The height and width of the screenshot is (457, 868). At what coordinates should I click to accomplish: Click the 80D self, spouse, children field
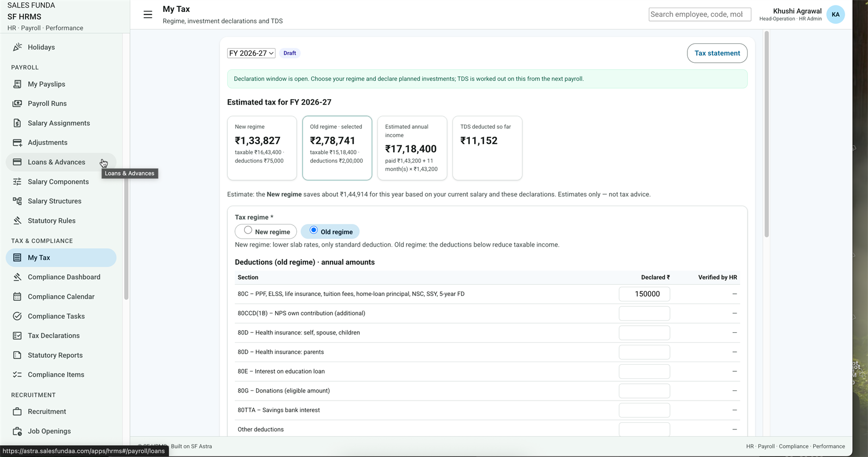click(x=644, y=333)
